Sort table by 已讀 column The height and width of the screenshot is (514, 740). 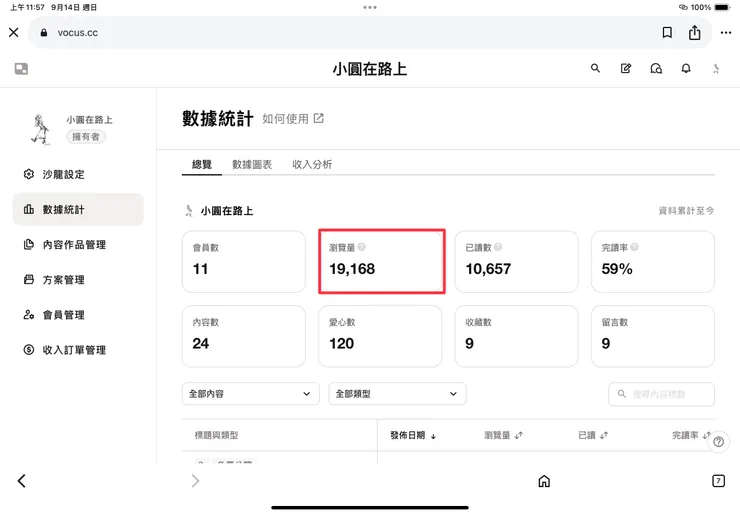pyautogui.click(x=593, y=435)
